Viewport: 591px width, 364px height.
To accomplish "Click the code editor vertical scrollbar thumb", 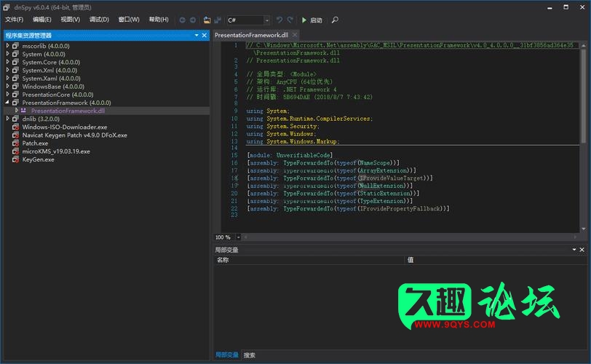I will pyautogui.click(x=584, y=95).
